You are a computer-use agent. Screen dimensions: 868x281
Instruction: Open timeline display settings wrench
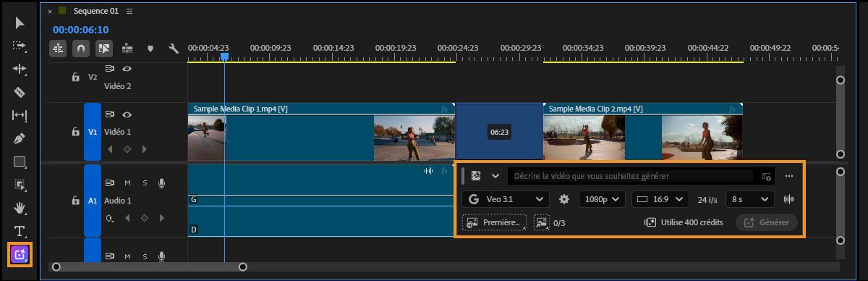coord(173,49)
